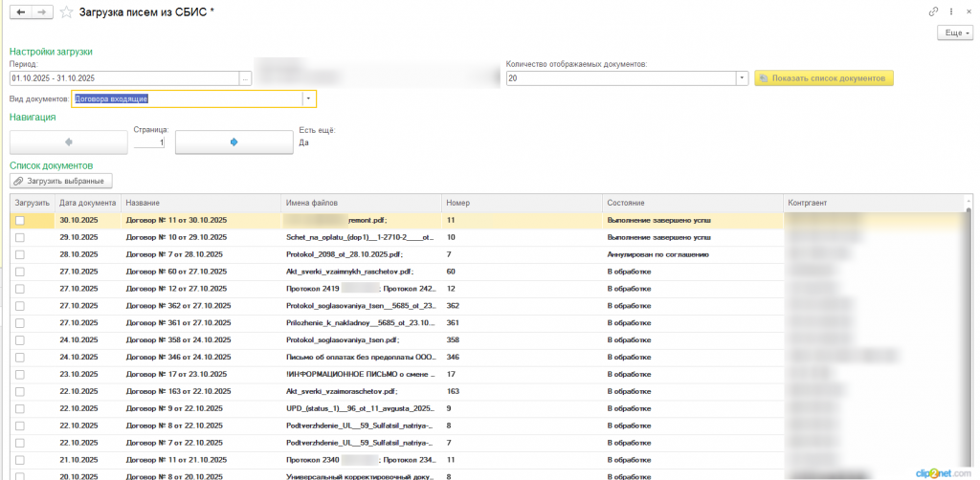The height and width of the screenshot is (480, 980).
Task: Go to next page with blue right arrow
Action: (234, 142)
